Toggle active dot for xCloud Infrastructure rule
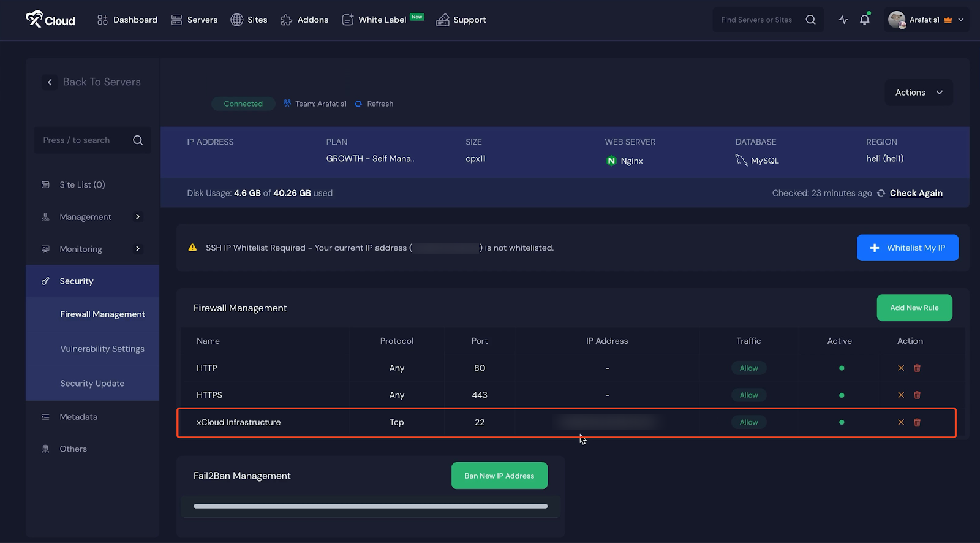 [842, 422]
